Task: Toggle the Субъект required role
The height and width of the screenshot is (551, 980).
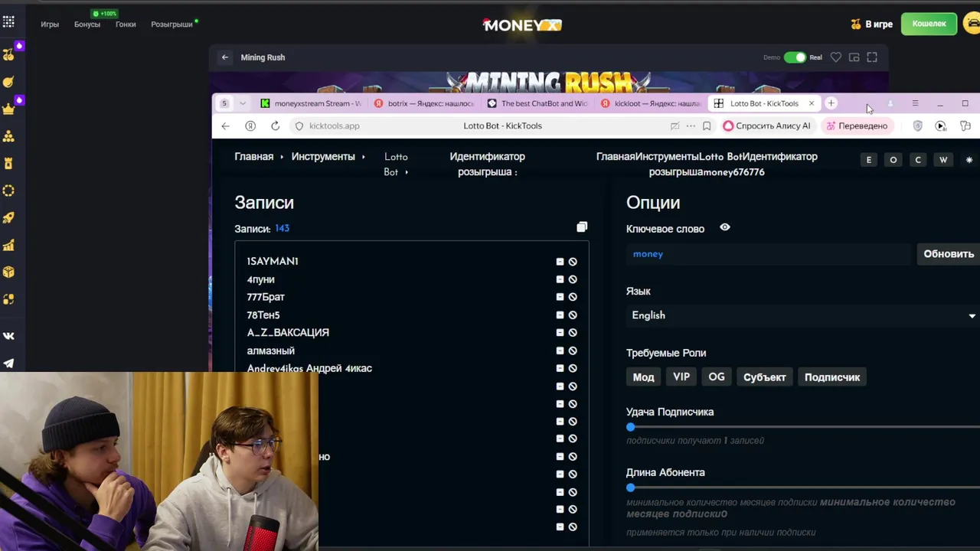Action: click(765, 377)
